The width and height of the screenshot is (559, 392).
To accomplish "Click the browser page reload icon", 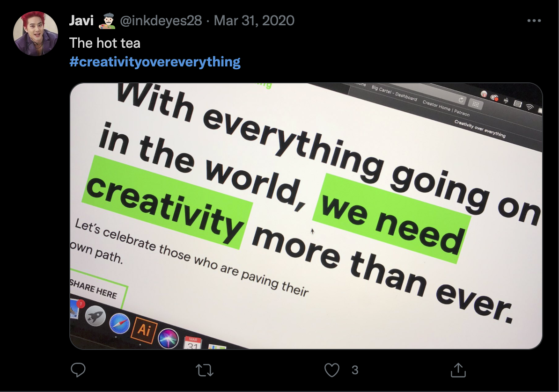I will pos(461,100).
